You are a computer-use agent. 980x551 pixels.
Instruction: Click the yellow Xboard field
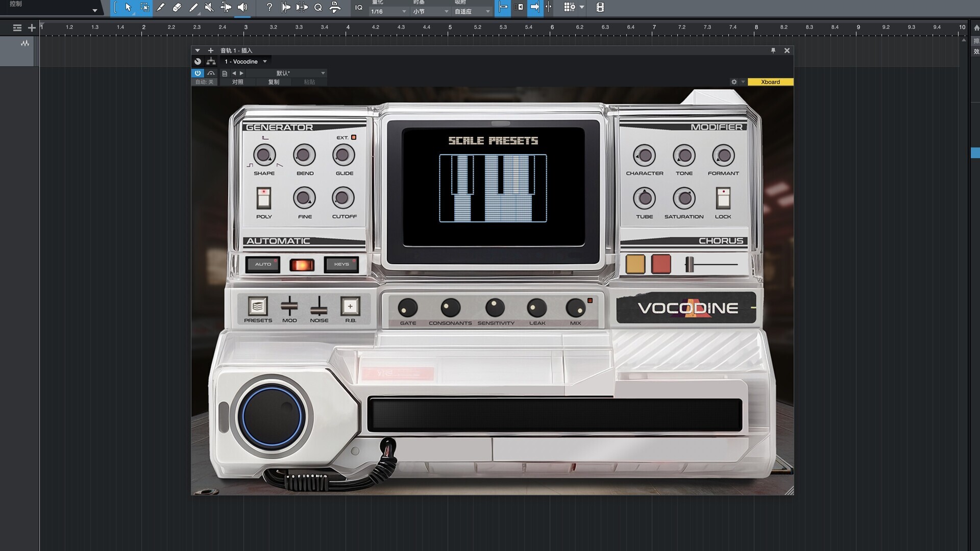770,82
